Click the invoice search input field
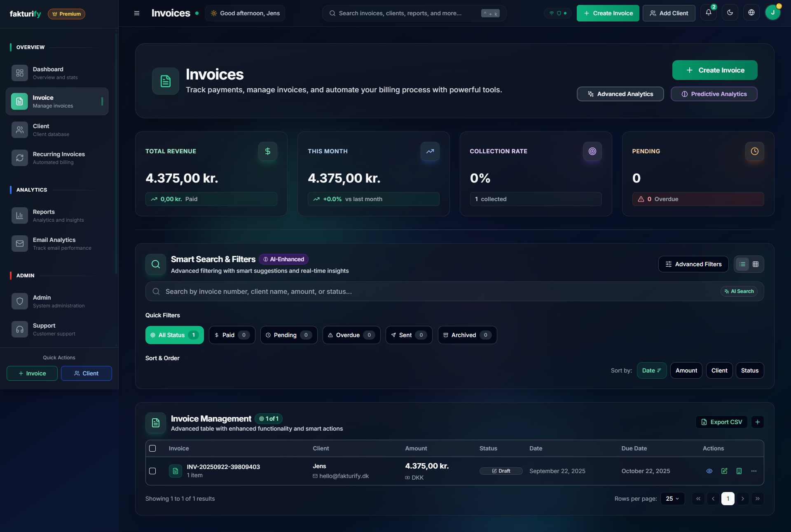 (433, 291)
